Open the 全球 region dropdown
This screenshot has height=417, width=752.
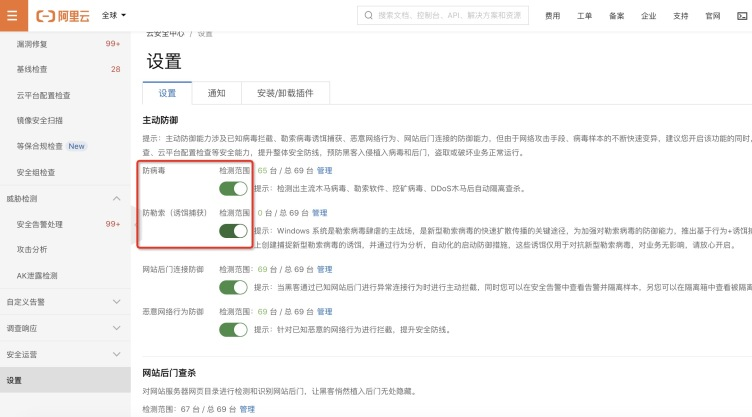point(112,16)
